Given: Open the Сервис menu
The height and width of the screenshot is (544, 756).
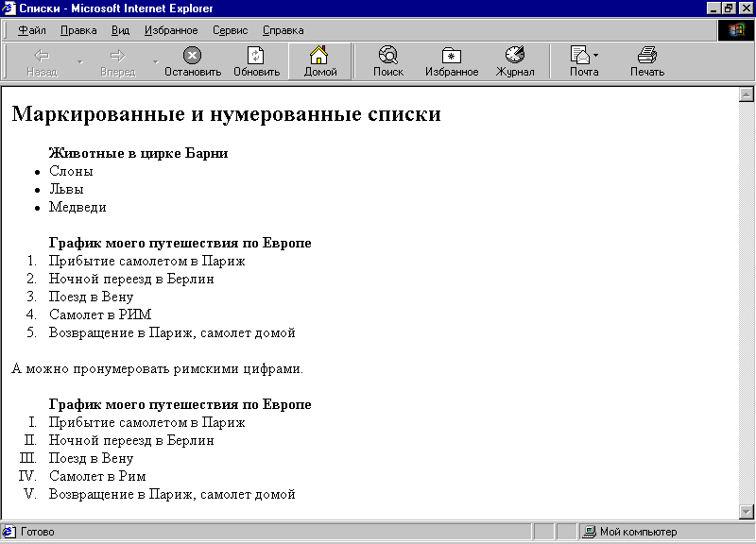Looking at the screenshot, I should pos(230,30).
